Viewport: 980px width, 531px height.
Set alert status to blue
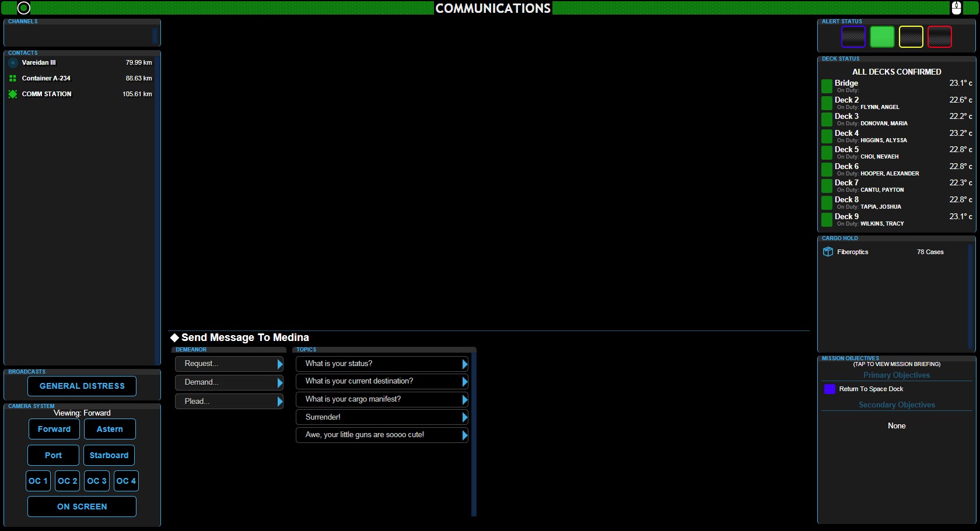pyautogui.click(x=853, y=37)
